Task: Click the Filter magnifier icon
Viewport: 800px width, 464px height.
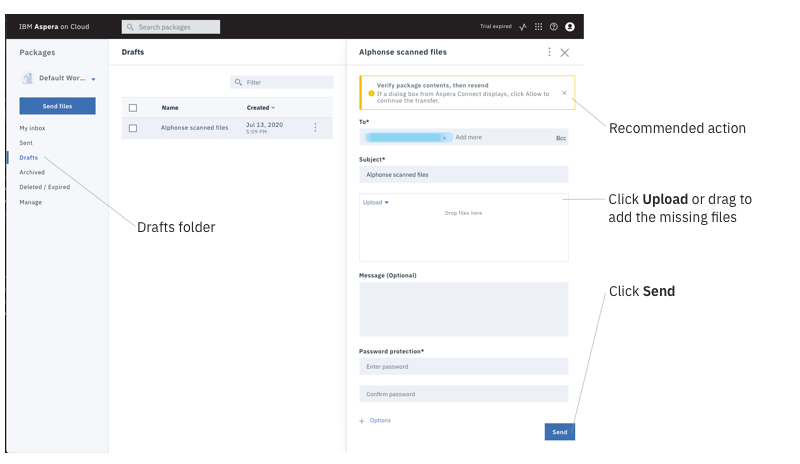Action: (238, 82)
